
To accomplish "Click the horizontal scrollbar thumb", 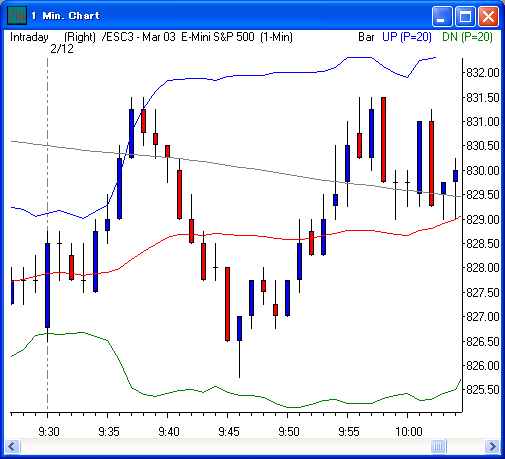I will coord(438,446).
